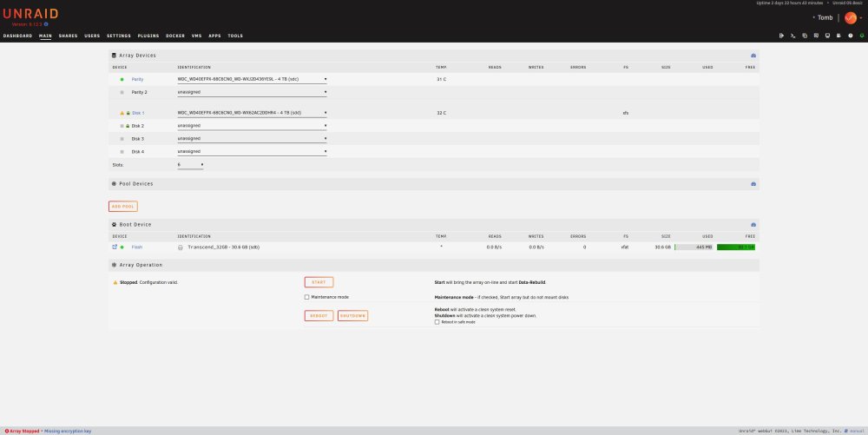Screen dimensions: 868x435
Task: Click the grey status square for Disk 4
Action: (x=122, y=152)
